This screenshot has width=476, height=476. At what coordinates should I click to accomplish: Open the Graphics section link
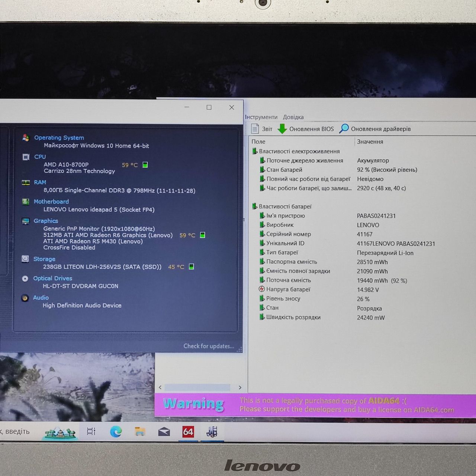click(46, 221)
